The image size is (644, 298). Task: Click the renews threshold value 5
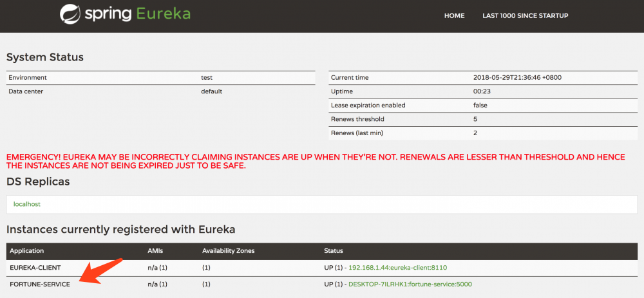coord(475,119)
